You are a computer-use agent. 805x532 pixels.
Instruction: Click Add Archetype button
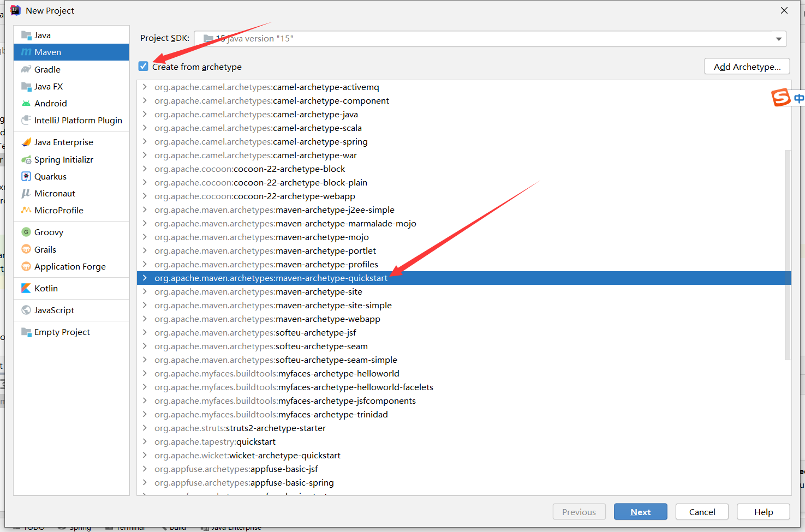click(x=747, y=67)
